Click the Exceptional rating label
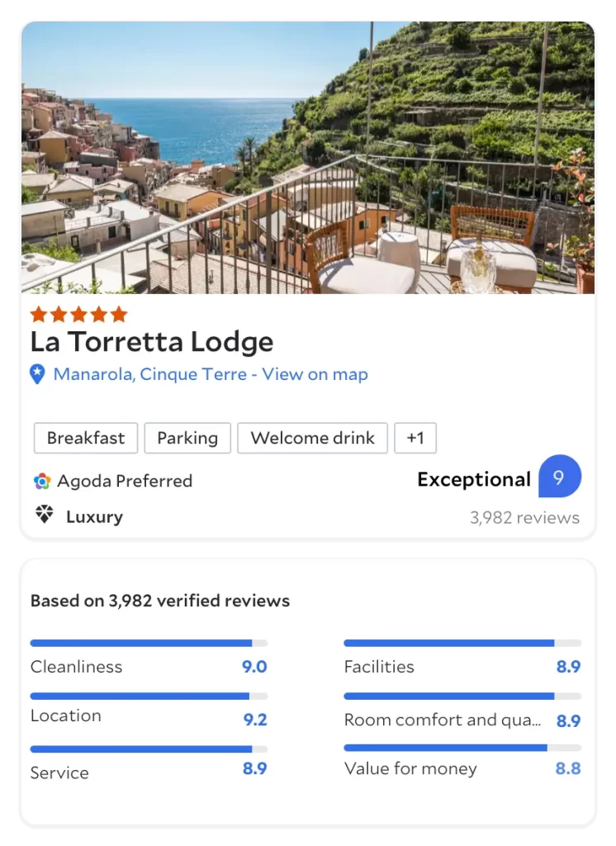This screenshot has height=846, width=616. (473, 480)
